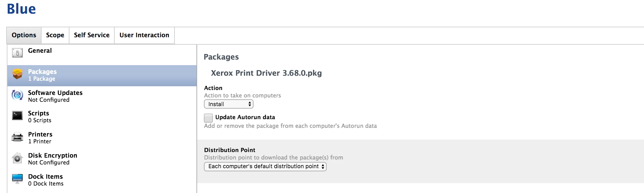Screen dimensions: 644x193
Task: Select the Disk Encryption label
Action: (x=53, y=155)
